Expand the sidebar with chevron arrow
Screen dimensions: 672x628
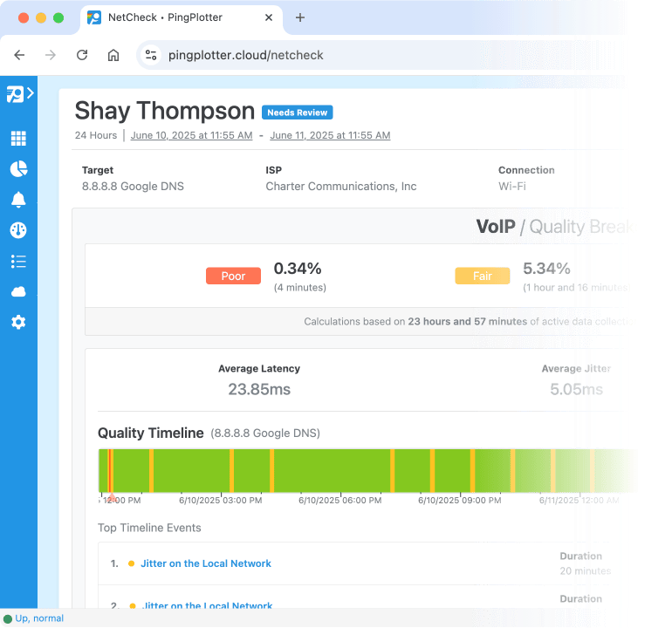(x=31, y=93)
